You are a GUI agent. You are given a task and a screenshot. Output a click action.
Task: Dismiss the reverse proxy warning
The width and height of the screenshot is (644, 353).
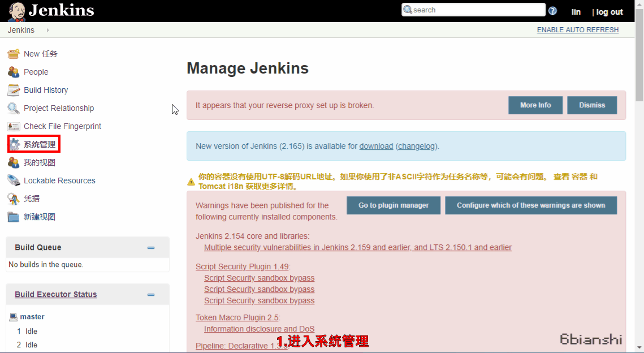pos(592,105)
